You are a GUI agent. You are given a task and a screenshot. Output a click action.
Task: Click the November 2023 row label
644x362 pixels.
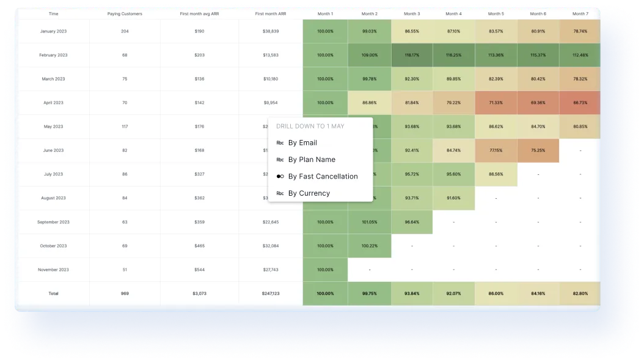pos(54,270)
